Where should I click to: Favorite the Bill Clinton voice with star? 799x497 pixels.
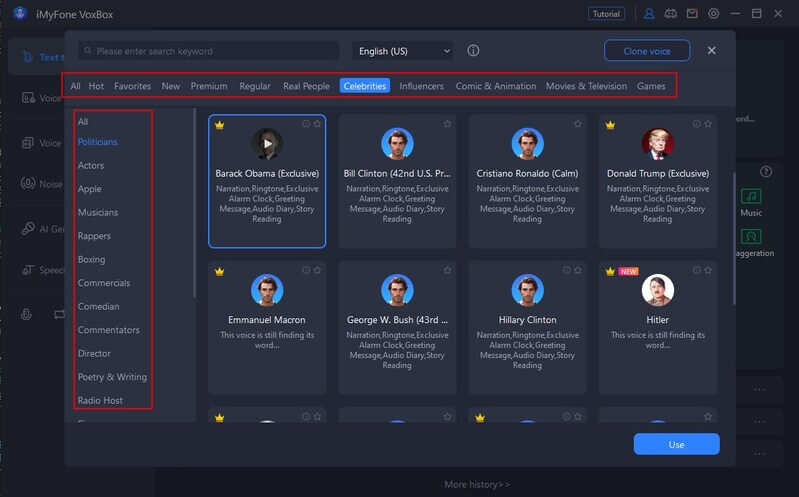pyautogui.click(x=447, y=124)
